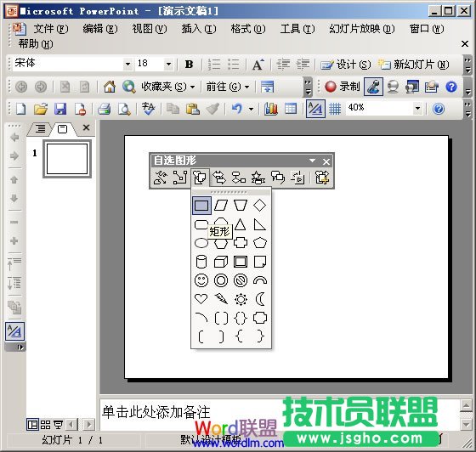Expand web toolbar overflow options
This screenshot has height=452, width=476.
[308, 87]
